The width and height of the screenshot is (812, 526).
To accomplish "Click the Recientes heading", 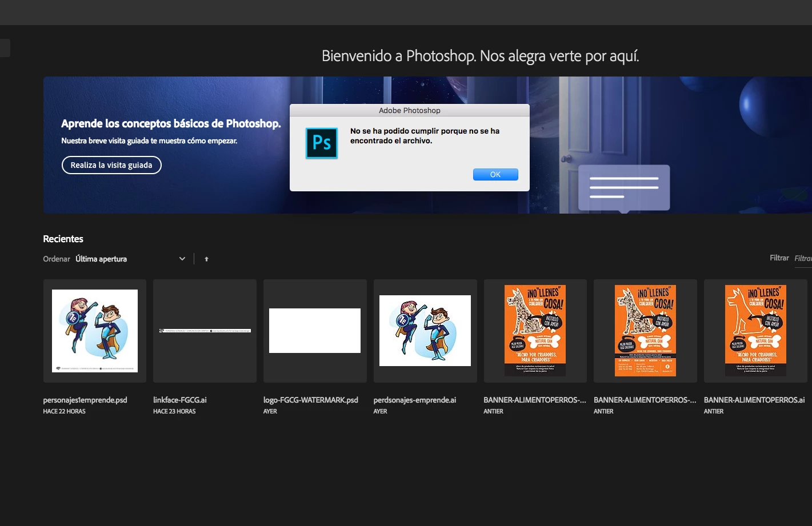I will click(x=63, y=239).
